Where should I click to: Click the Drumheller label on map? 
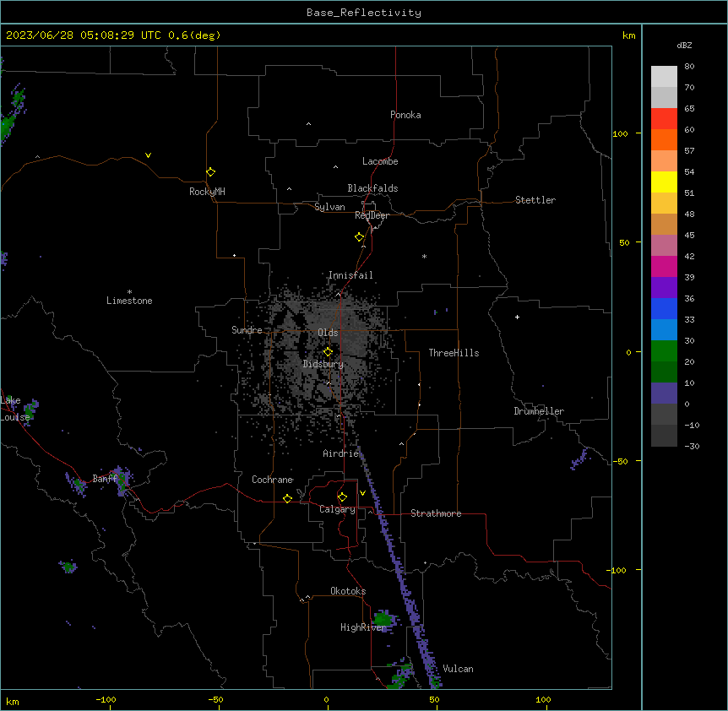coord(539,411)
